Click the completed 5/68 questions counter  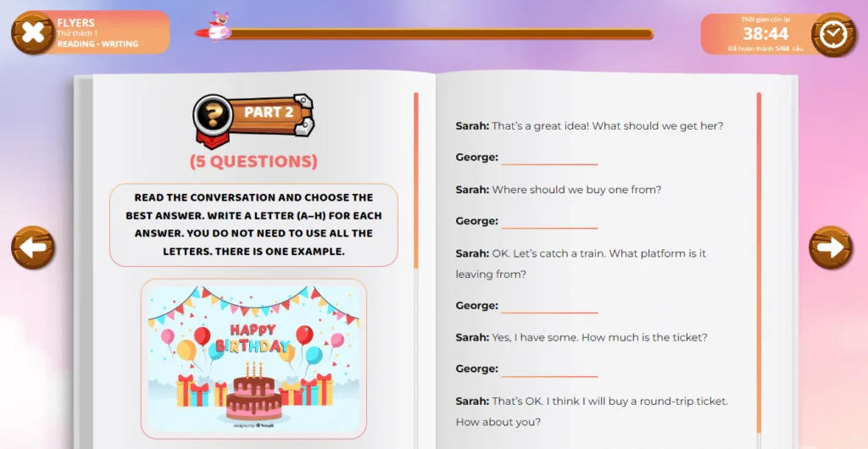pos(765,49)
